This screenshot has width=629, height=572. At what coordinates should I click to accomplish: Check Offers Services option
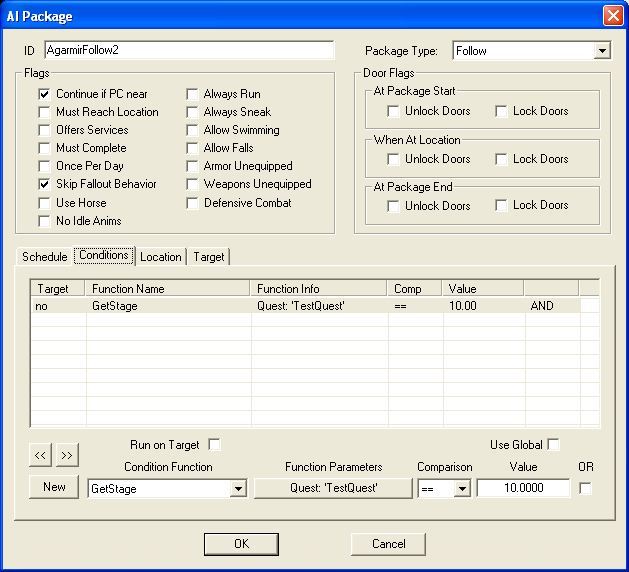pyautogui.click(x=44, y=130)
